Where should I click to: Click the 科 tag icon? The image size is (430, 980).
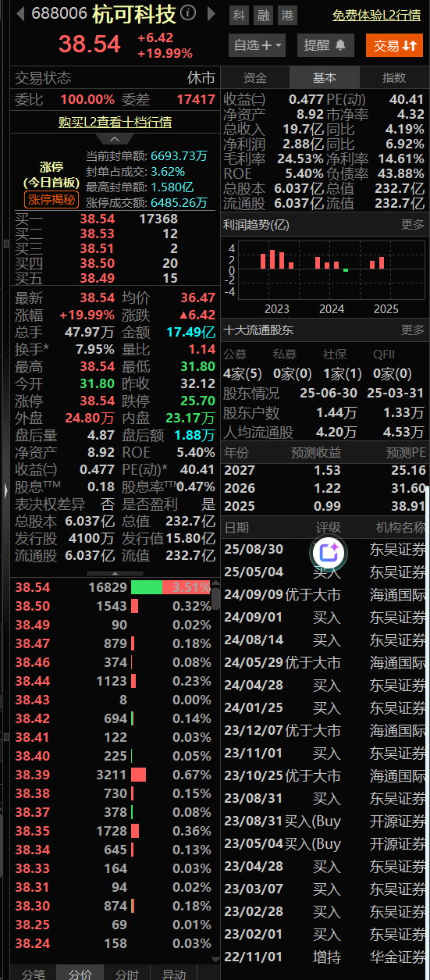pos(239,15)
